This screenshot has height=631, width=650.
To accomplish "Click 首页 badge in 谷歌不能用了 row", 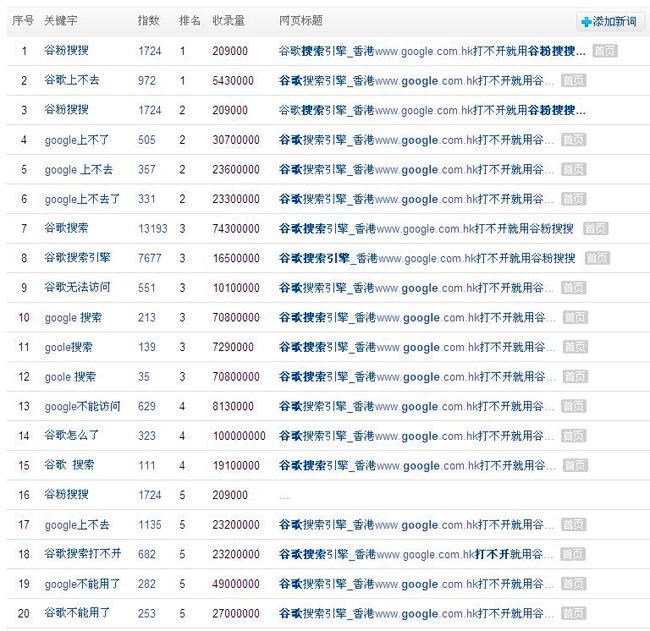I will 573,614.
